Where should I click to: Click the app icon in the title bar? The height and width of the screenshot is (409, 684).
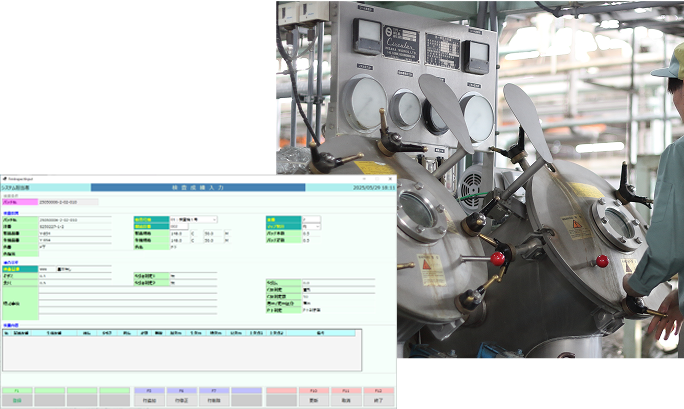(x=4, y=178)
